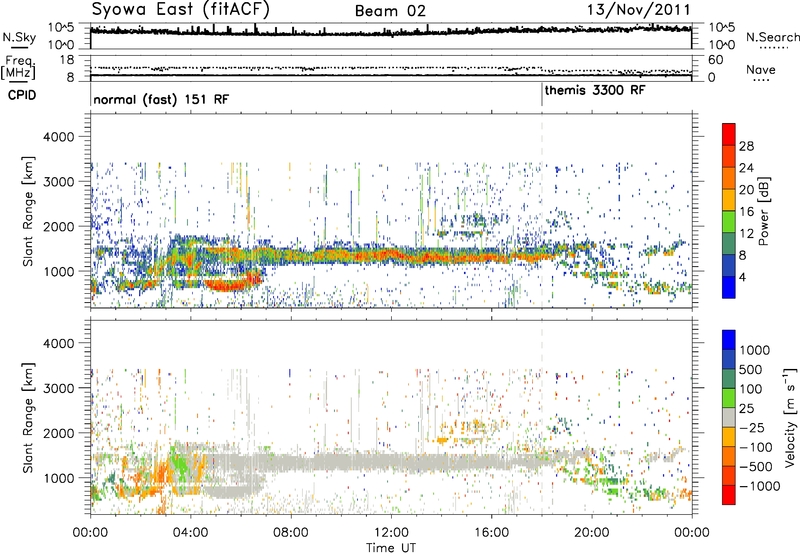Image resolution: width=800 pixels, height=554 pixels.
Task: Click the date '13/Nov/2011'
Action: pyautogui.click(x=639, y=10)
